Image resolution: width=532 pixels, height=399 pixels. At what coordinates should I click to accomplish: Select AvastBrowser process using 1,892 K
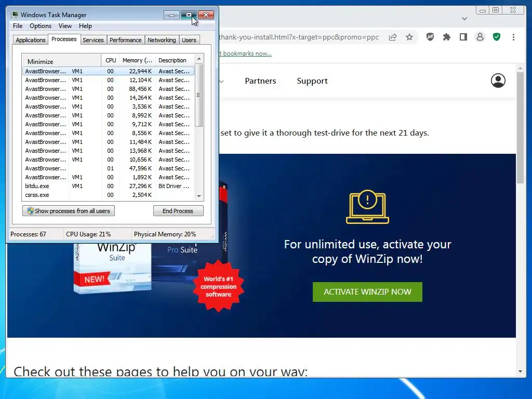(x=108, y=177)
